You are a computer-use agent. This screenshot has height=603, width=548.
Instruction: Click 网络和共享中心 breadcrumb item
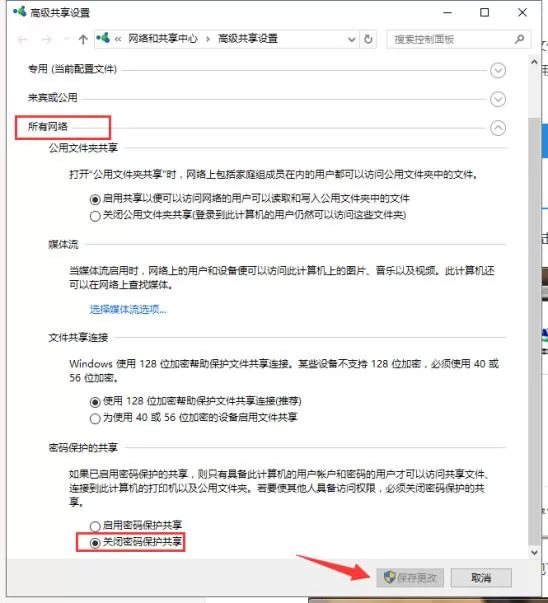click(x=163, y=39)
